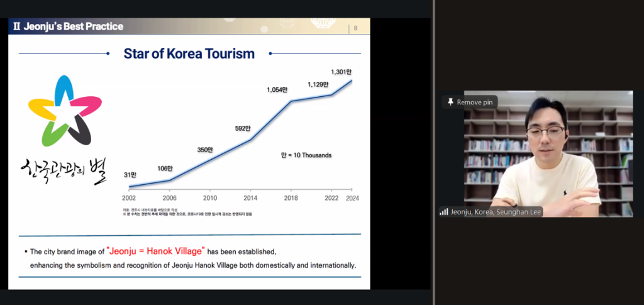
Task: Click the colorful Star of Korea logo
Action: (64, 111)
